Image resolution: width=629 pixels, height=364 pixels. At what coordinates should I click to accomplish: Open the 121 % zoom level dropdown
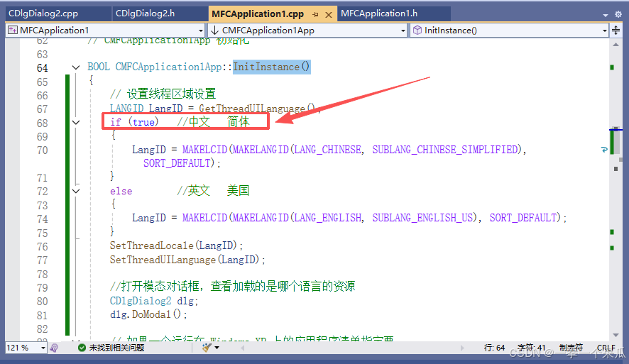(26, 348)
